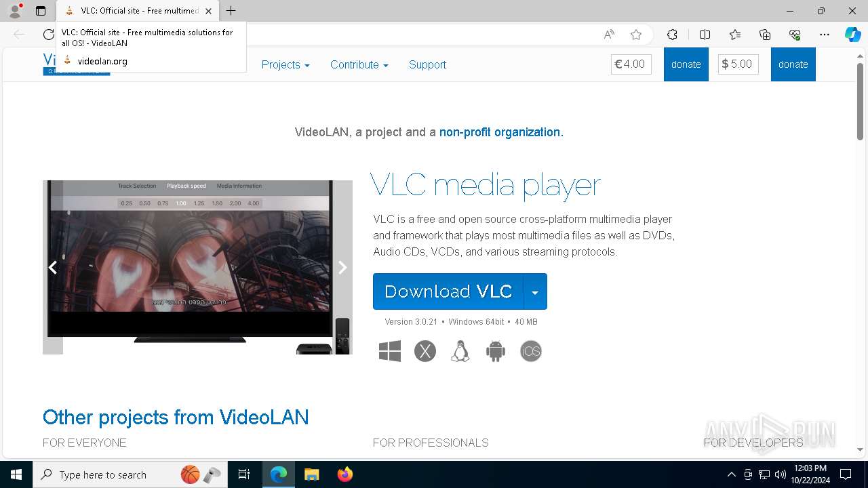Open the Edge profile icon
The width and height of the screenshot is (868, 488).
coord(14,11)
